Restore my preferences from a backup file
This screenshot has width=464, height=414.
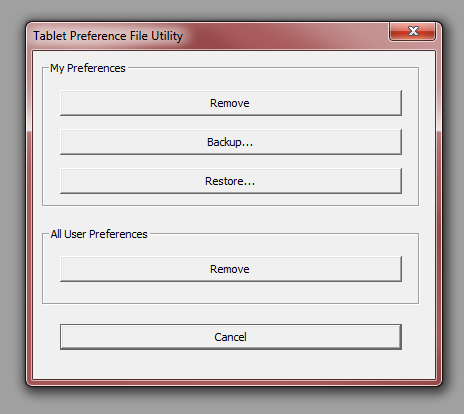[x=231, y=181]
